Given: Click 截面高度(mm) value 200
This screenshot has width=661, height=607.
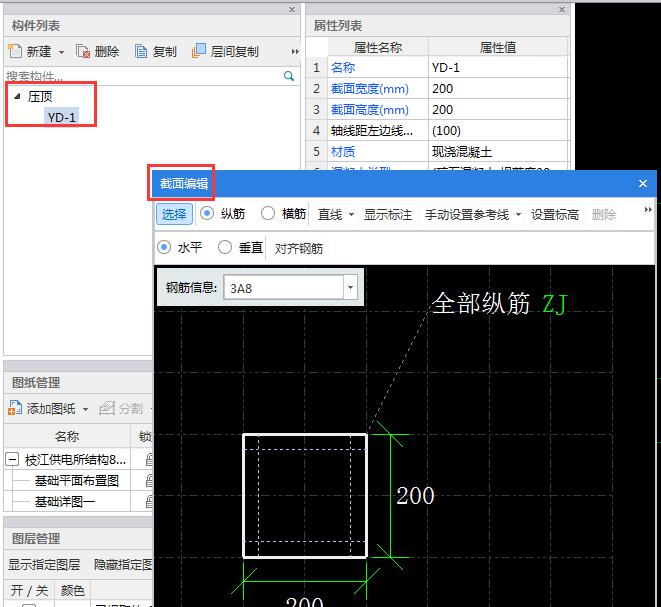Looking at the screenshot, I should [498, 110].
